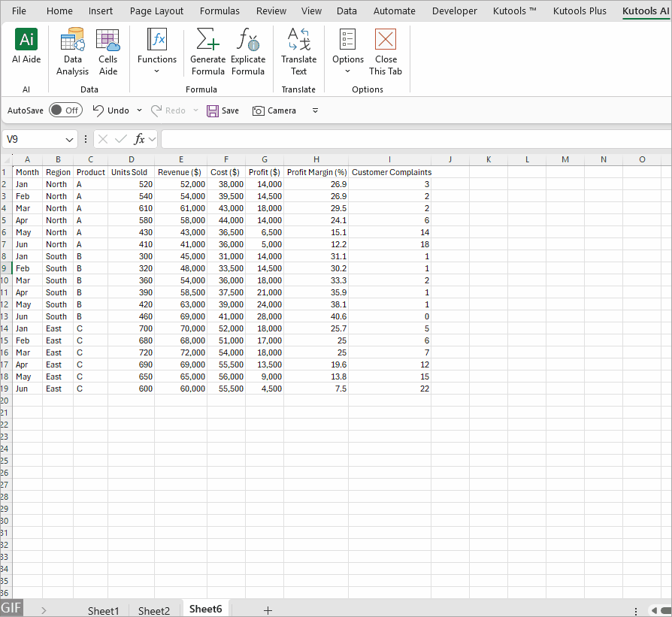Run the Explicate Formula tool

[248, 50]
